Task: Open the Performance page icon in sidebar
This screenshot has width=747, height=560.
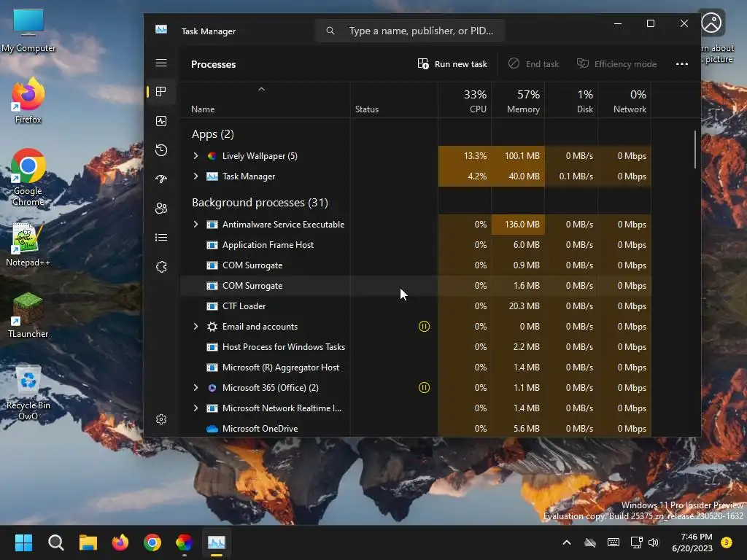Action: pos(161,121)
